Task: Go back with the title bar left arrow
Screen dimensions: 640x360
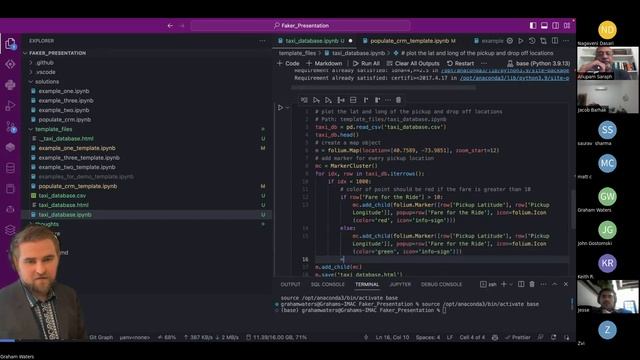Action: [x=170, y=26]
